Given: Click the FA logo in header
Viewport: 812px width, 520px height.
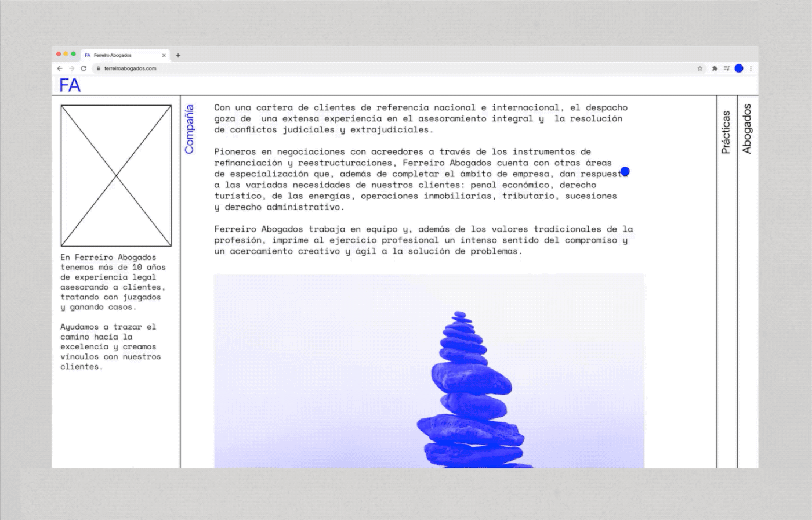Looking at the screenshot, I should (70, 85).
